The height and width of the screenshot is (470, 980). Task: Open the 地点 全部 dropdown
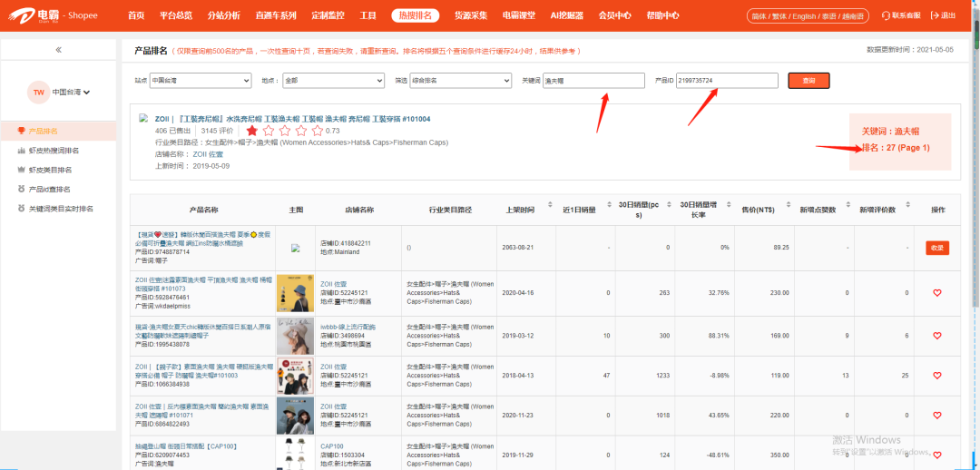333,81
